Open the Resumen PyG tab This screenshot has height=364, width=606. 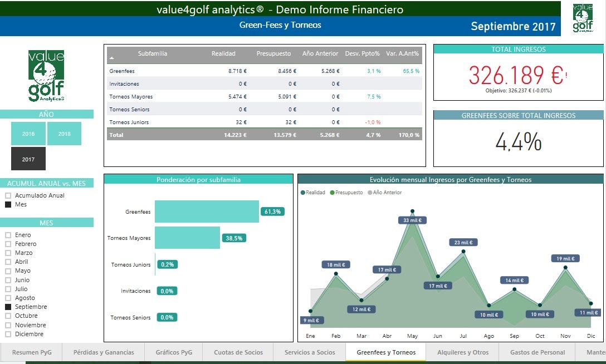point(32,352)
